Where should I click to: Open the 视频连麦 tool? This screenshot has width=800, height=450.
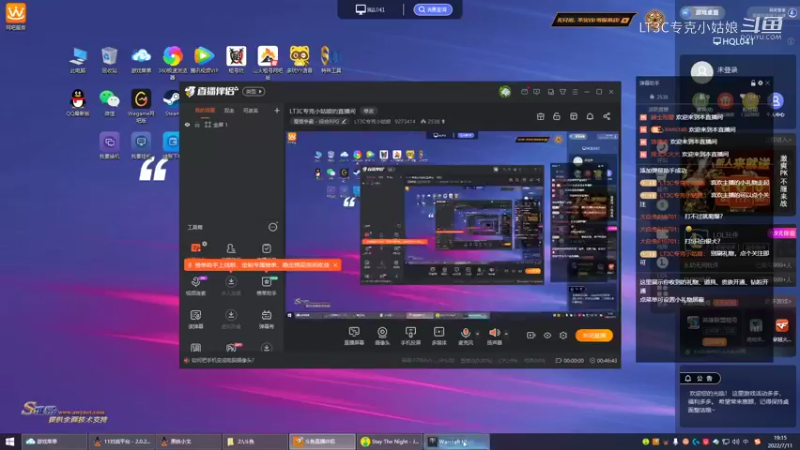tap(196, 286)
